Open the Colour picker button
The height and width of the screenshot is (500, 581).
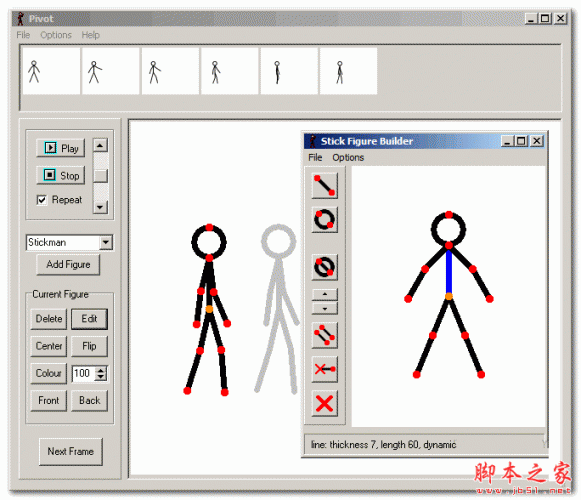[x=49, y=373]
